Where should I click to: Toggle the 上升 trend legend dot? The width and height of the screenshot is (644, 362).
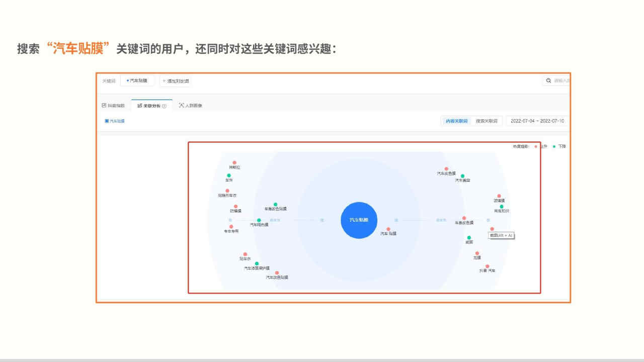tap(536, 146)
